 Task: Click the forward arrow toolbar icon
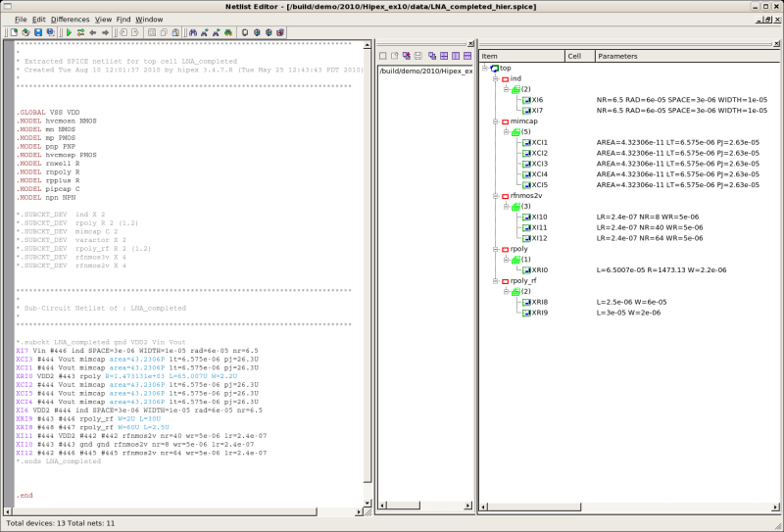(x=106, y=32)
